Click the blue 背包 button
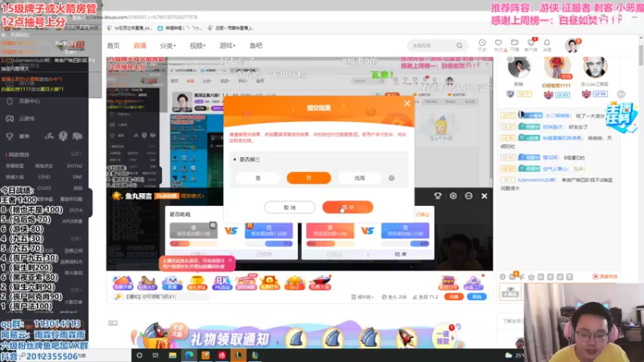Image resolution: width=644 pixels, height=362 pixels. (477, 297)
